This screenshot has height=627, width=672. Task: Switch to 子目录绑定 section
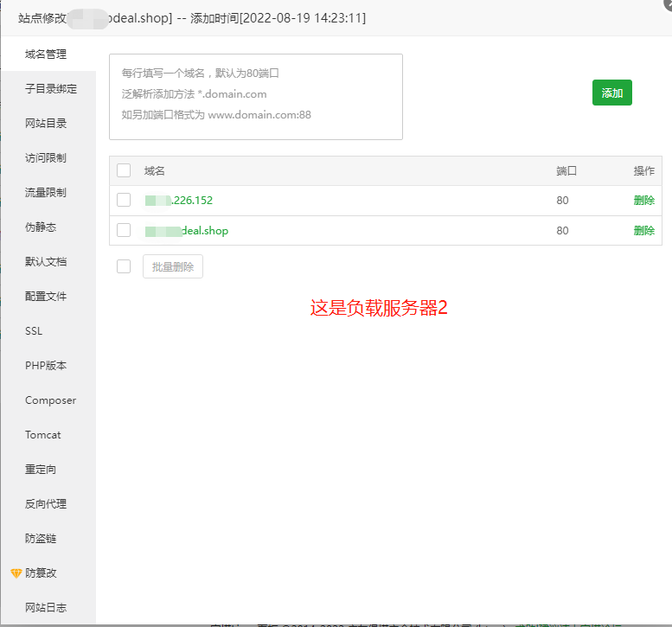click(x=51, y=89)
